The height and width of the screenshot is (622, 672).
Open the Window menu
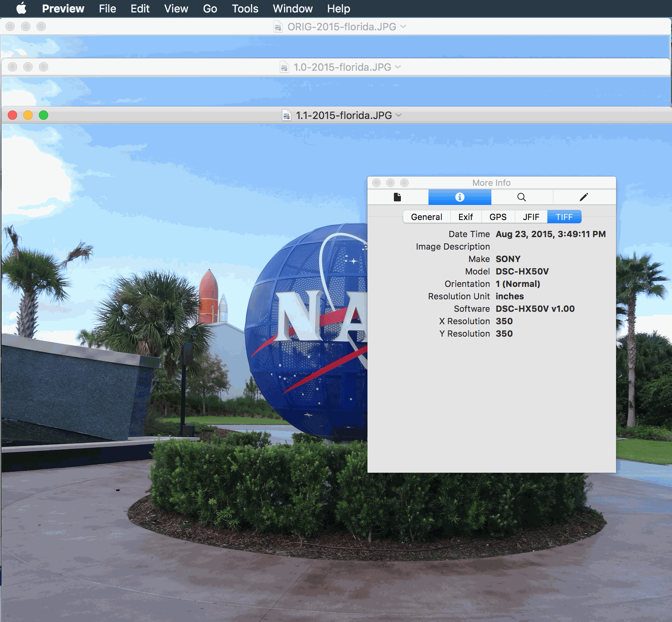pos(292,9)
